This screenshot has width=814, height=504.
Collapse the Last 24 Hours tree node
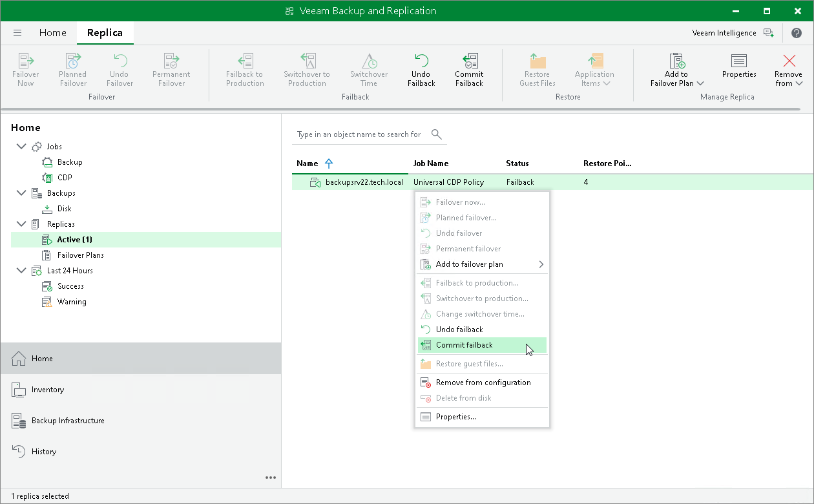[21, 271]
